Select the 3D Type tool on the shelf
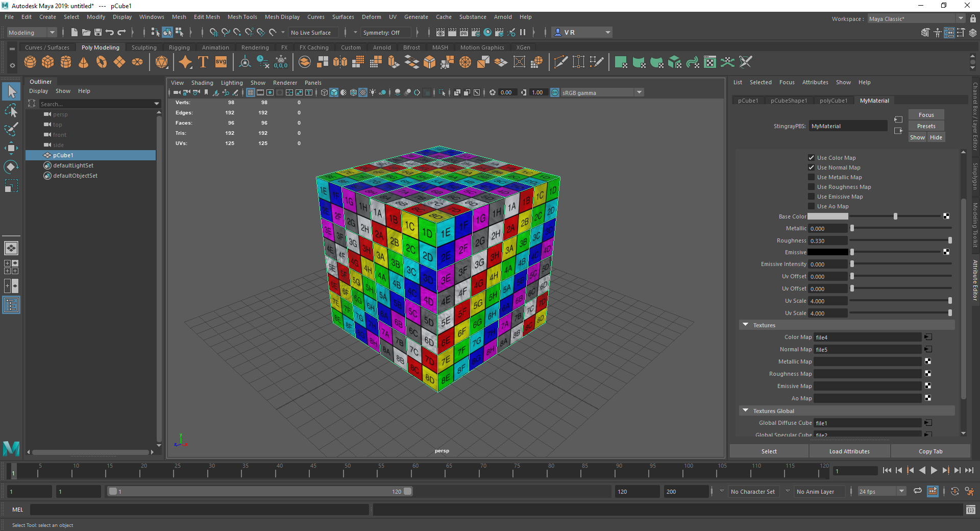This screenshot has width=980, height=531. [x=203, y=62]
